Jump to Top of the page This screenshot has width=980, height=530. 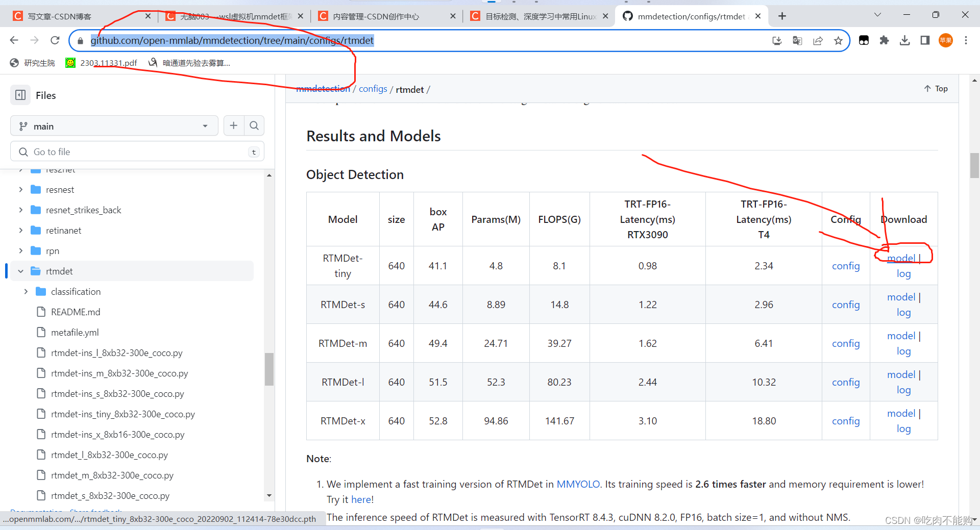(936, 88)
